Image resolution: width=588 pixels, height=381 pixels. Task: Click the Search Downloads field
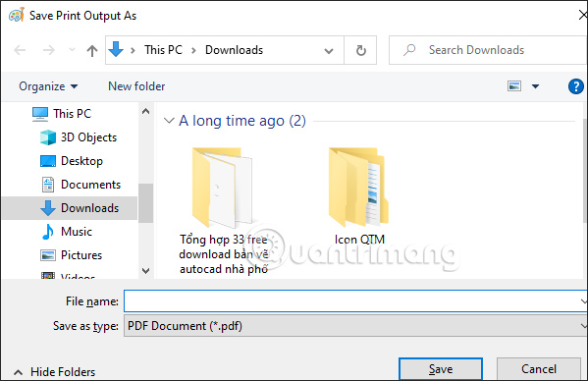tap(488, 50)
